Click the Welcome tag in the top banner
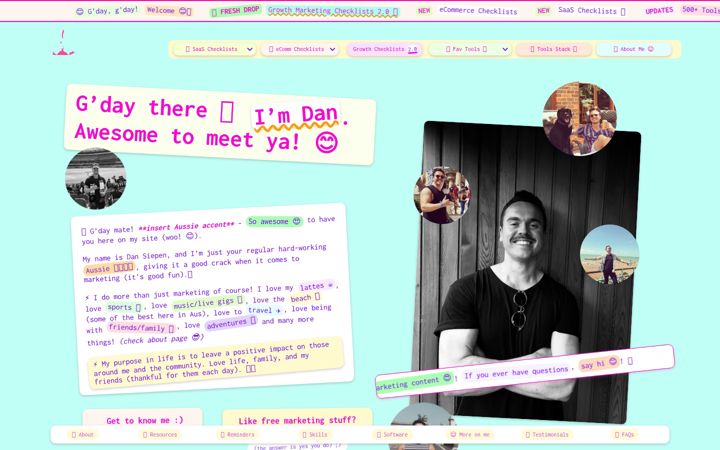720x450 pixels. [x=169, y=11]
